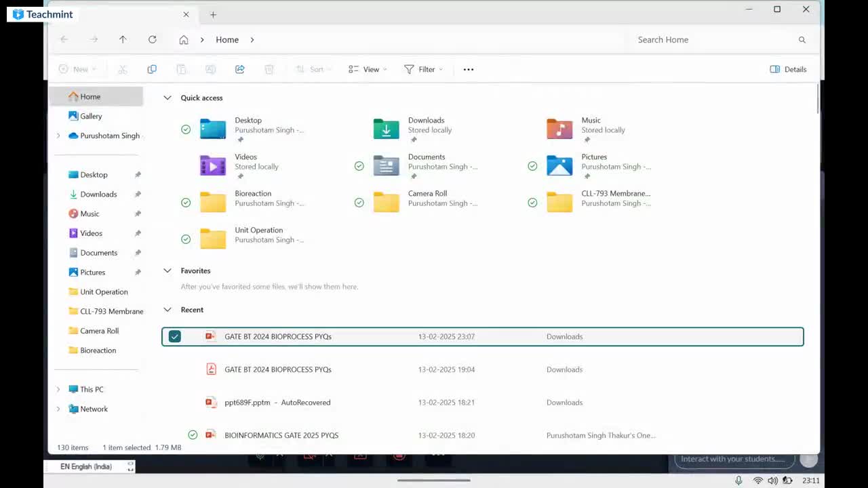This screenshot has height=488, width=868.
Task: Click chevron after Home in address bar
Action: [x=252, y=39]
